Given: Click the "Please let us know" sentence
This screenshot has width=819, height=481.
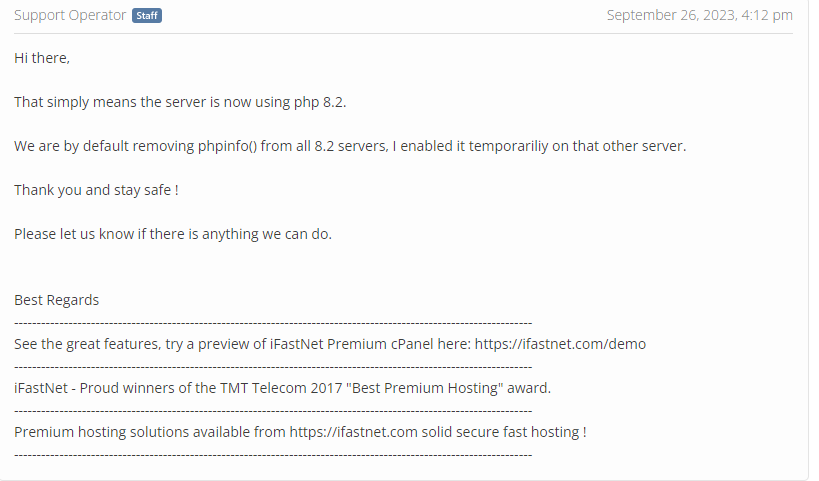Looking at the screenshot, I should pyautogui.click(x=173, y=234).
